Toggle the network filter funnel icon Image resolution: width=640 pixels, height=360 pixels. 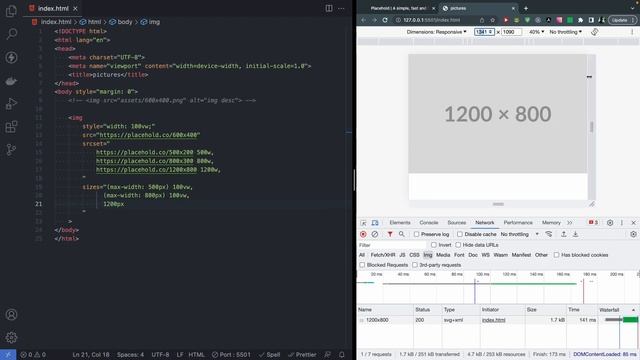click(390, 234)
